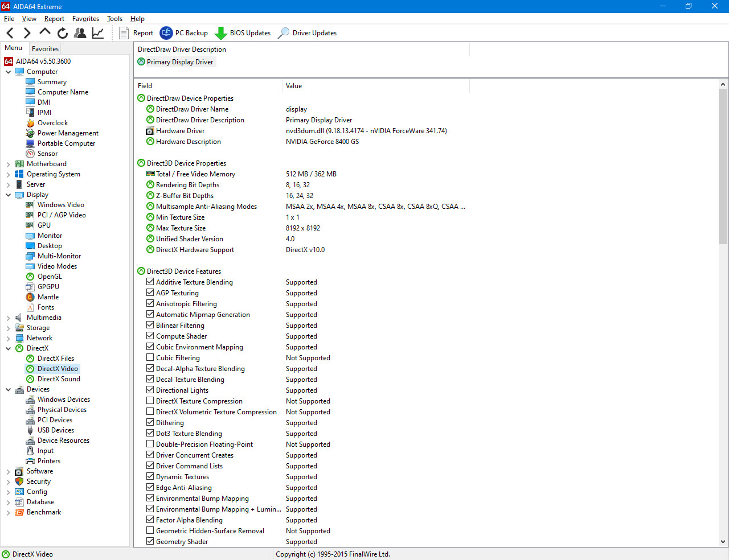Click the Refresh toolbar icon

click(x=63, y=33)
